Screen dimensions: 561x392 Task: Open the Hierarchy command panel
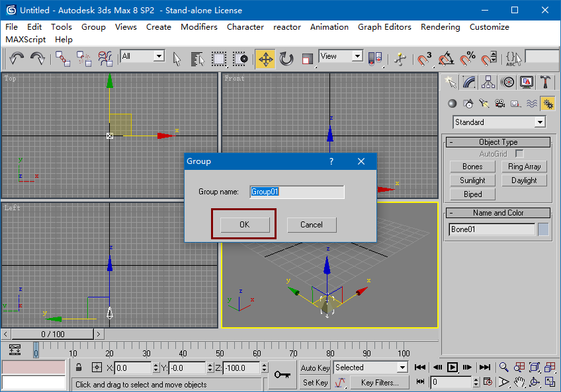pyautogui.click(x=488, y=82)
